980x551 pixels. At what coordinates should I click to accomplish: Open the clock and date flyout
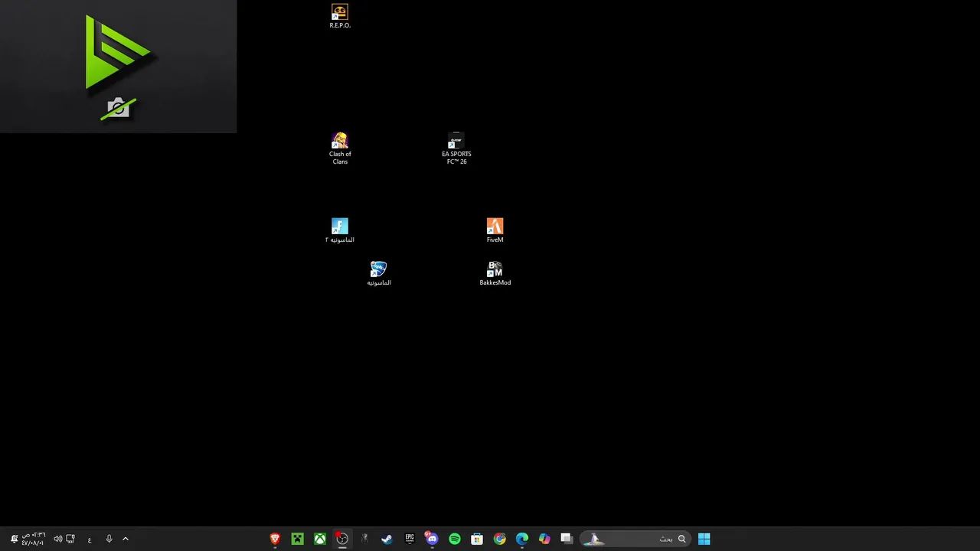coord(33,539)
